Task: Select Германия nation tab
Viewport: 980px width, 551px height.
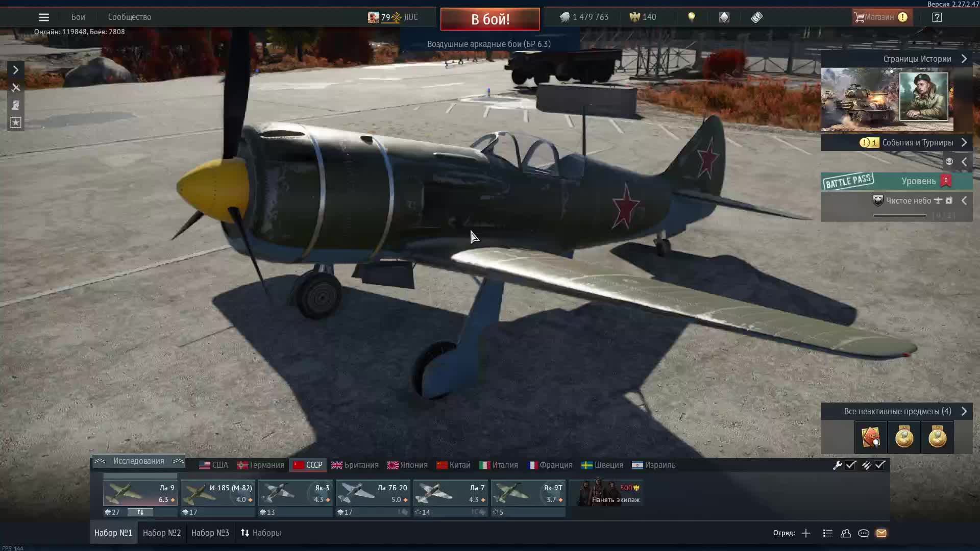Action: (260, 465)
